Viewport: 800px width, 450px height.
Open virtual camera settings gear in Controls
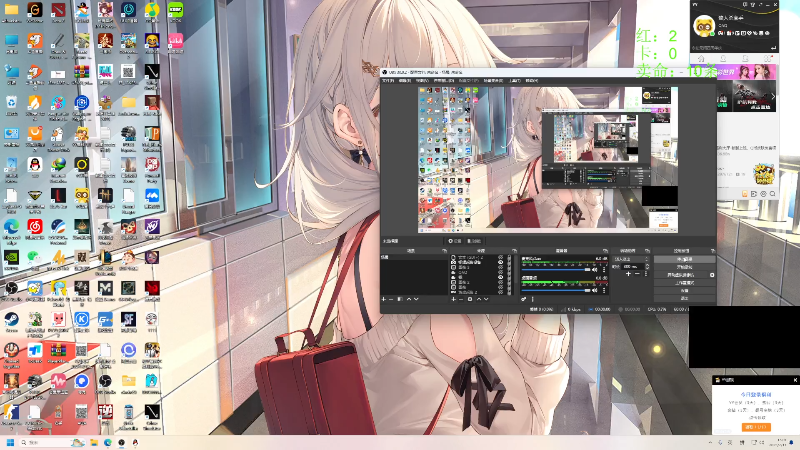pos(712,275)
